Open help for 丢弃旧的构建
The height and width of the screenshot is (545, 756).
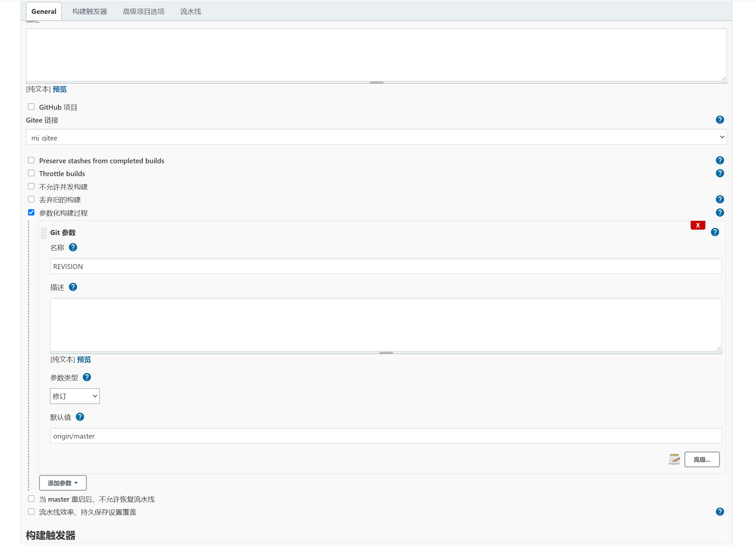click(x=720, y=199)
